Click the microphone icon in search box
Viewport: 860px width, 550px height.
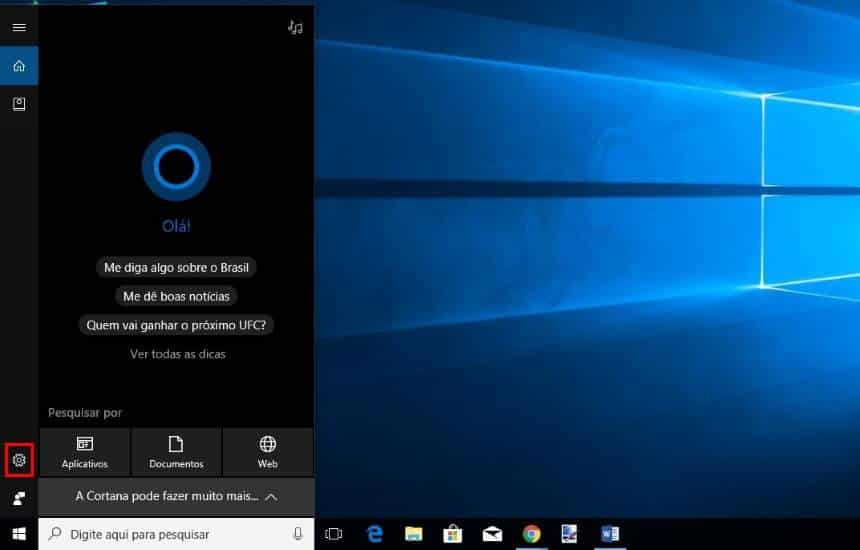(298, 534)
